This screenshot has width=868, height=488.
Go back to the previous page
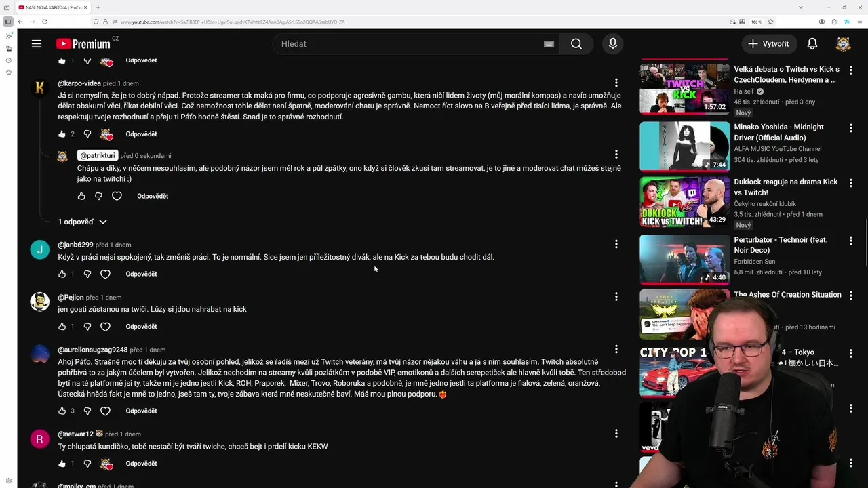click(20, 22)
